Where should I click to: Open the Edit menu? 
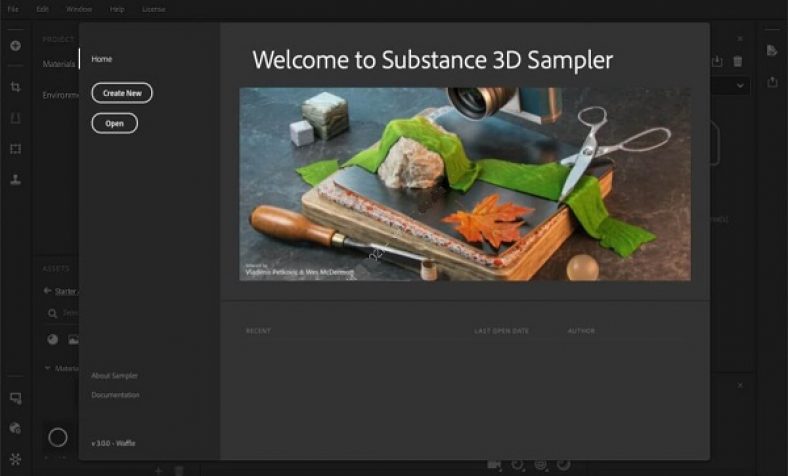click(43, 9)
